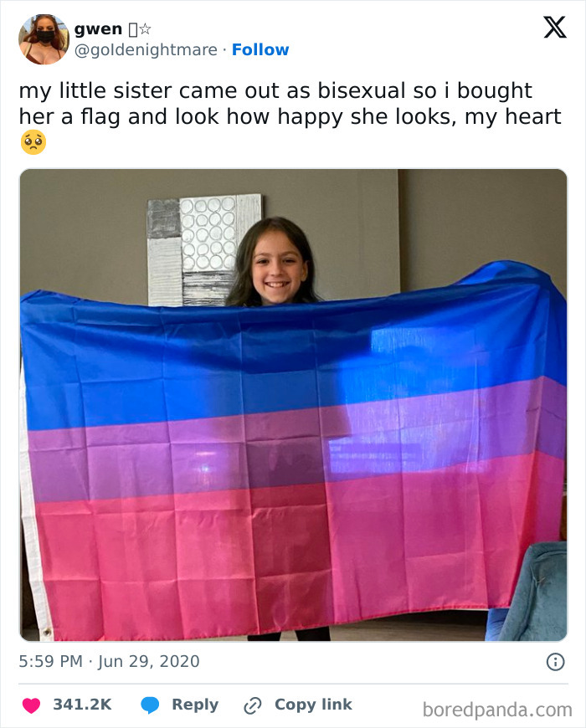Click the silver wall art in the photo
The width and height of the screenshot is (586, 728).
pos(204,250)
